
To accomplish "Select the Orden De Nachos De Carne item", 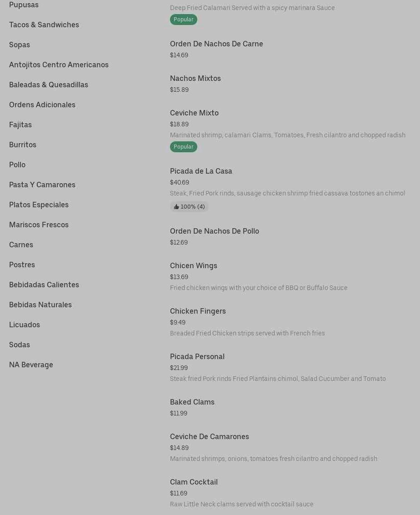I will [x=216, y=44].
